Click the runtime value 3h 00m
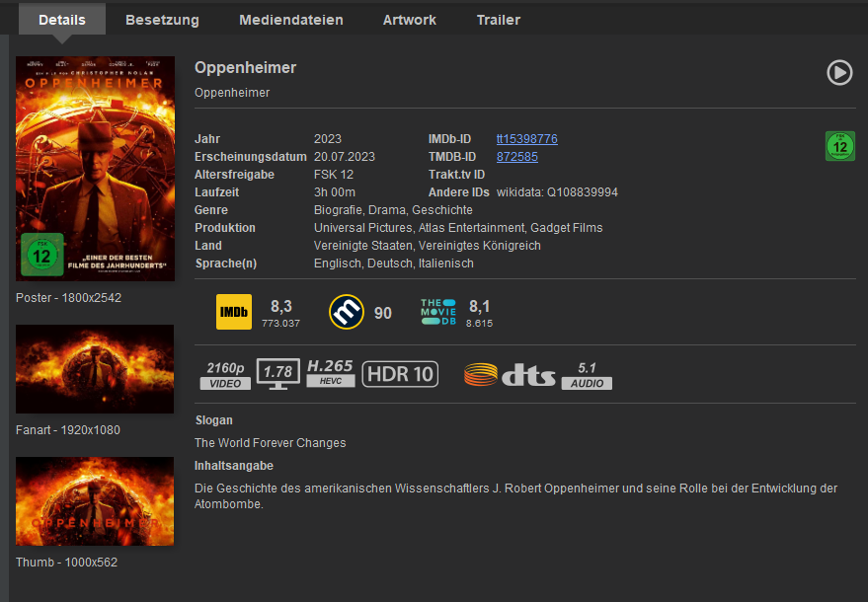The height and width of the screenshot is (602, 868). [x=335, y=192]
